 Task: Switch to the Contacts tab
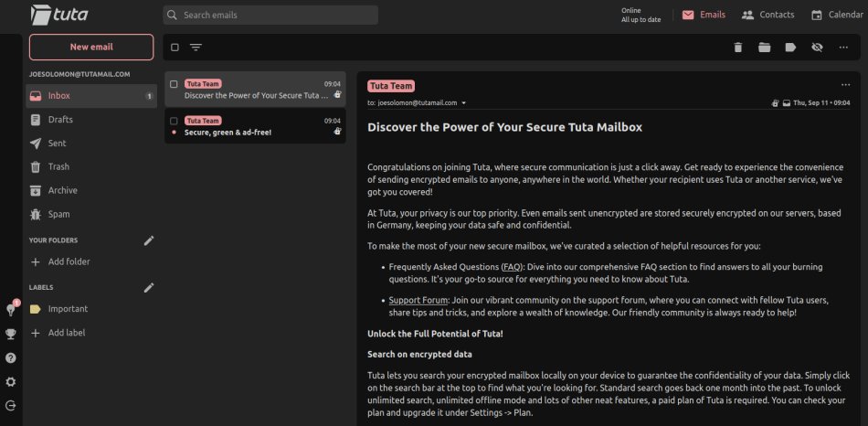click(x=767, y=15)
